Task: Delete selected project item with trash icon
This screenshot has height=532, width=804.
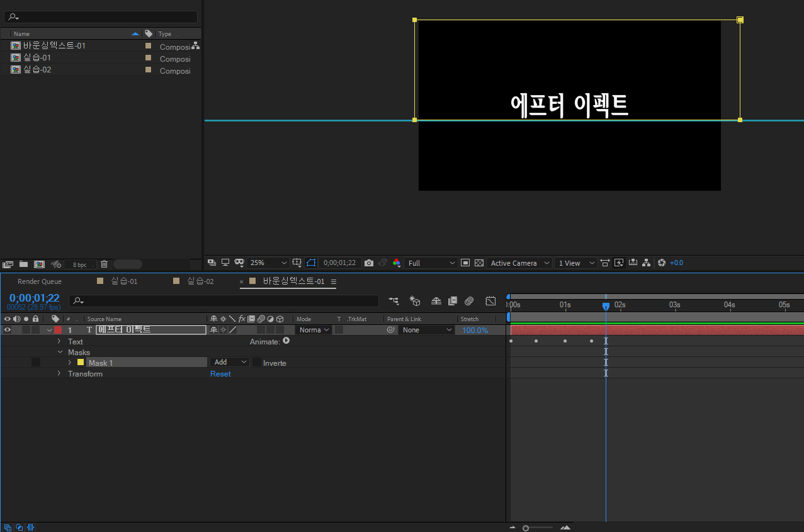Action: coord(105,264)
